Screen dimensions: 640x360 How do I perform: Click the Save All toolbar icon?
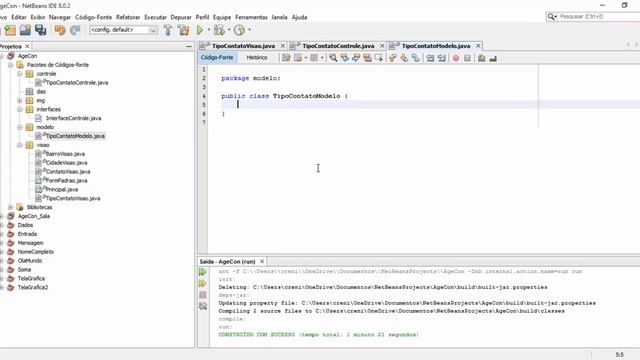point(40,30)
